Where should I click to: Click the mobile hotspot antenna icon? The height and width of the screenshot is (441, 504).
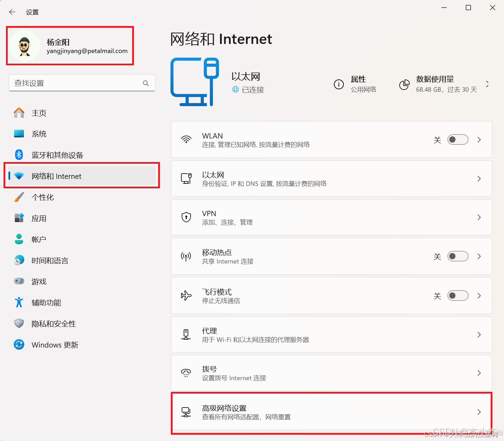(x=186, y=257)
